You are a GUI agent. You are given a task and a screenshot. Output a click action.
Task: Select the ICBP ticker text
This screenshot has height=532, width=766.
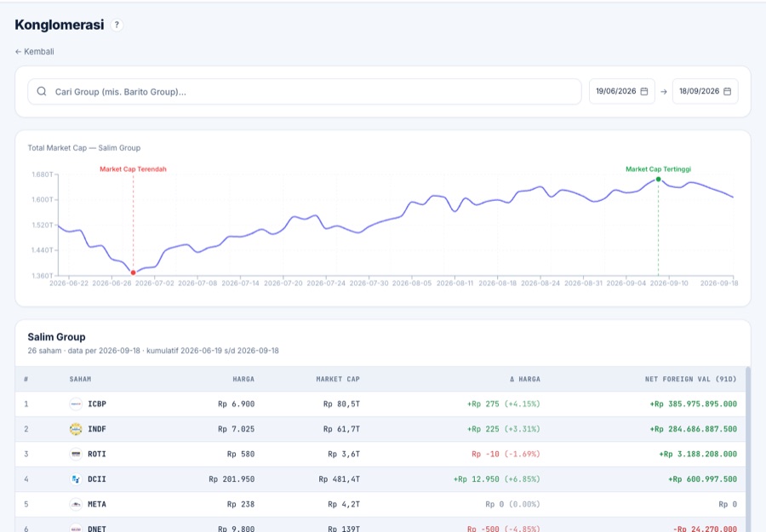point(97,404)
